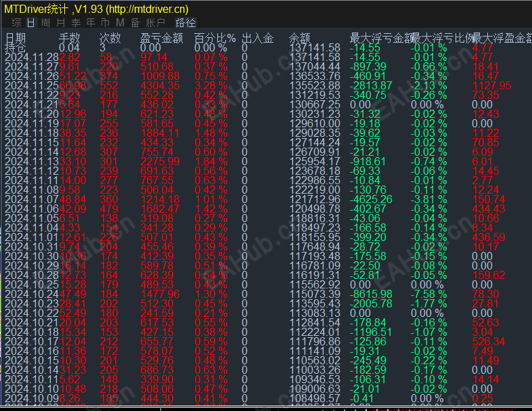
Task: Click floating loss ratio -3.81 %
Action: coord(429,200)
